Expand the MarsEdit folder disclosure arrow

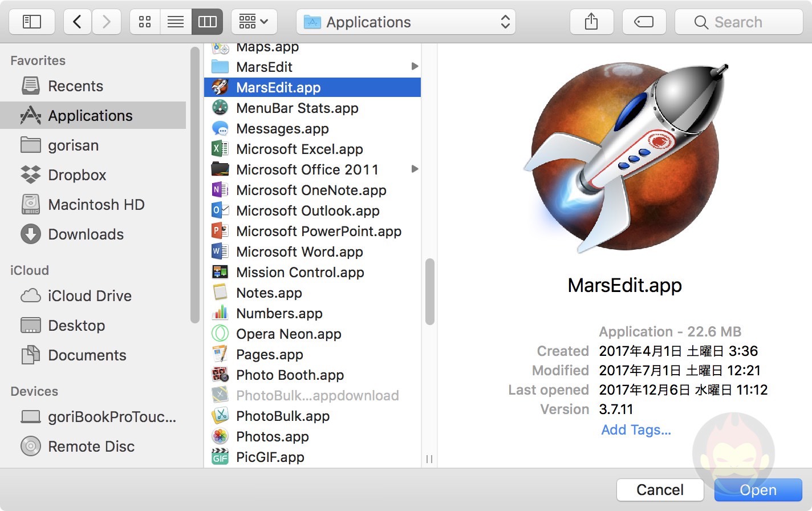pyautogui.click(x=415, y=67)
